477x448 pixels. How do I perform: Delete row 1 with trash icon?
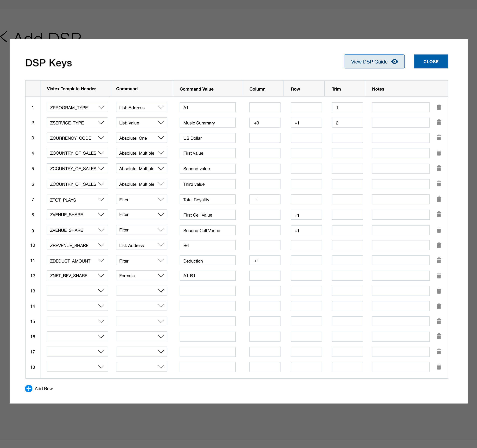pos(439,107)
